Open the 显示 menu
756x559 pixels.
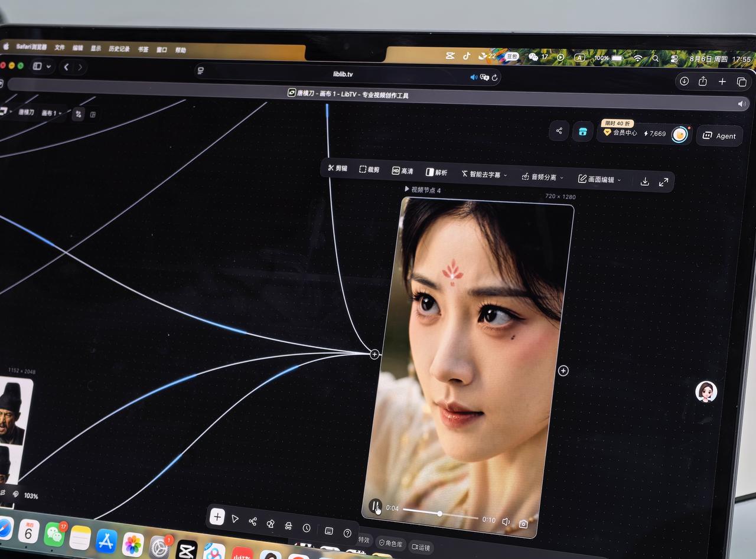tap(96, 48)
